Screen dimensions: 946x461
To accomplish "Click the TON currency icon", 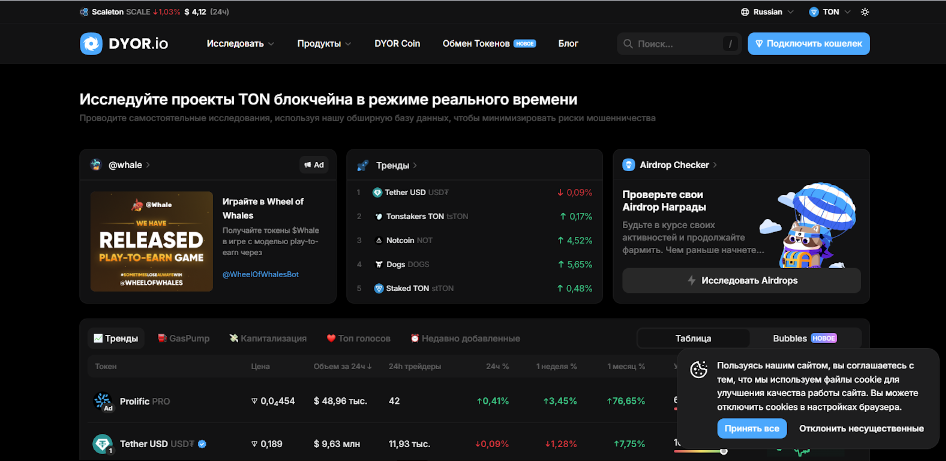I will click(x=814, y=12).
